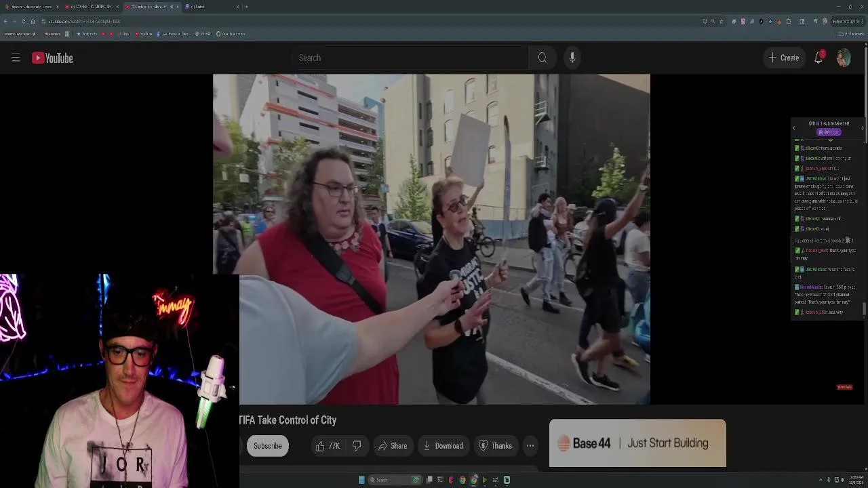This screenshot has width=868, height=488.
Task: Click the Windows taskbar search box
Action: (395, 480)
